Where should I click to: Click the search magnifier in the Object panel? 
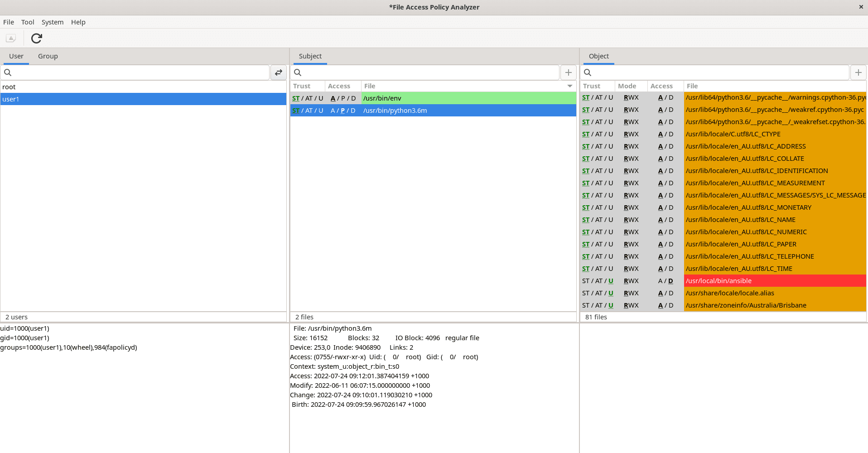588,72
